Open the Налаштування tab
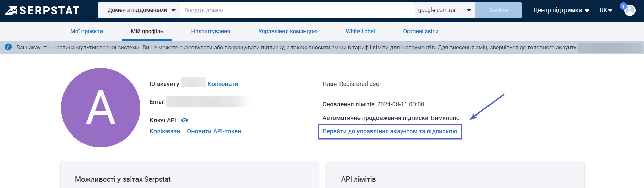 (x=210, y=31)
